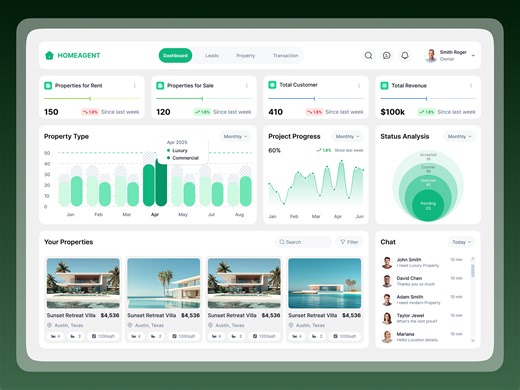
Task: Click the 60% Project Progress value
Action: (x=274, y=150)
